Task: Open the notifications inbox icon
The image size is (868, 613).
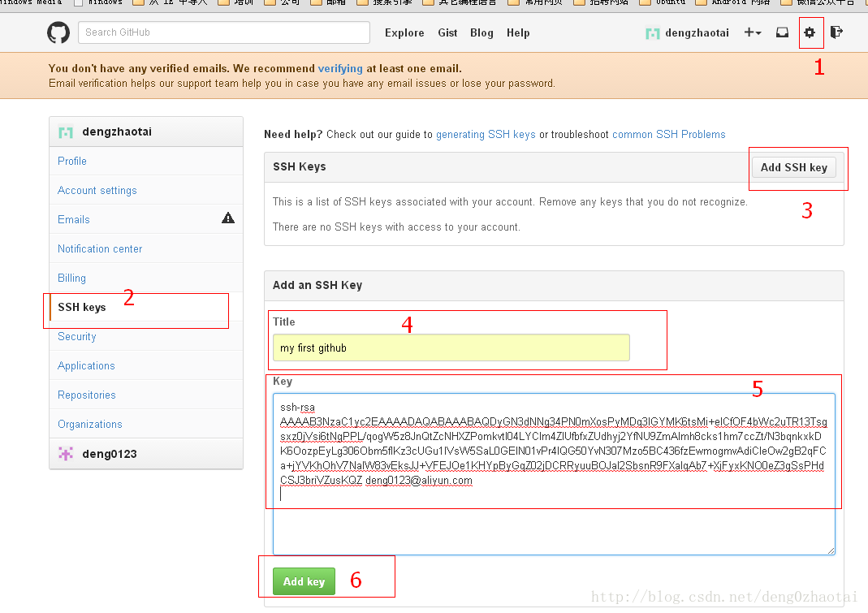Action: coord(782,32)
